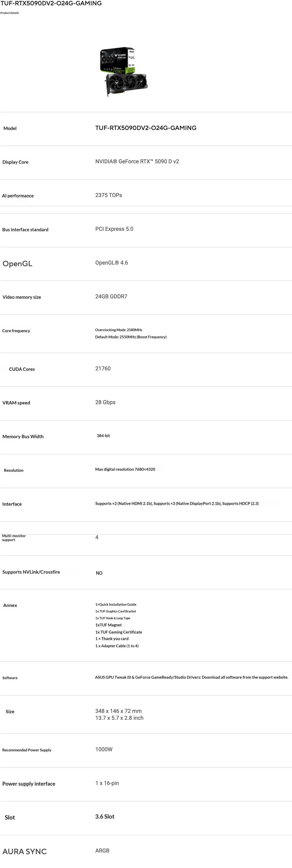Screen dimensions: 292x868
Task: Click the Overclocking Mode: 2580MHz line
Action: tap(118, 330)
